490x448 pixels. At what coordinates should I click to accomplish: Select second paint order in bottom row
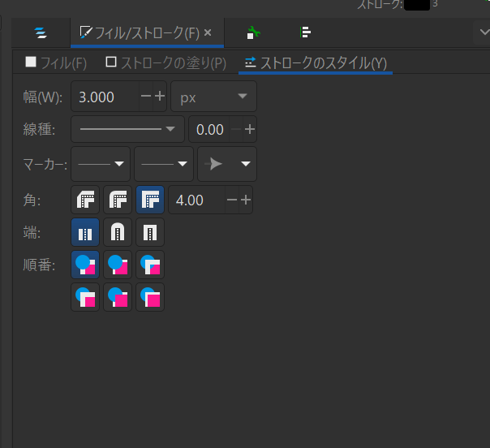(x=118, y=297)
